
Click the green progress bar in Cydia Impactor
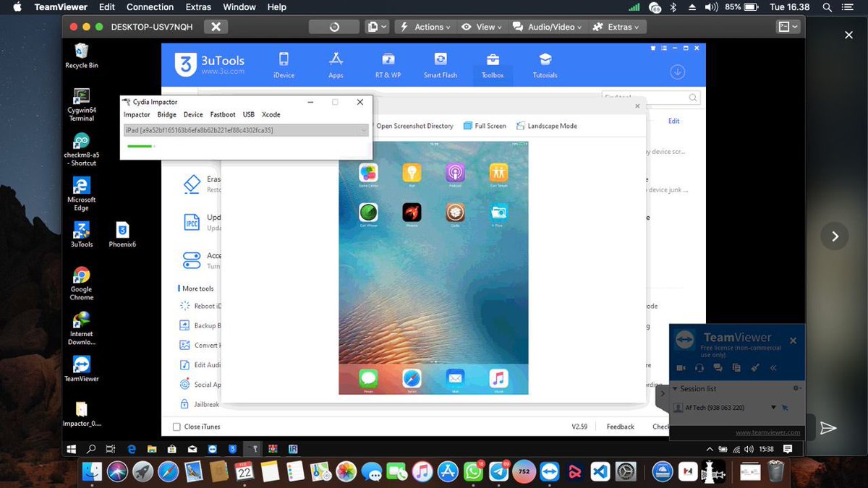pyautogui.click(x=140, y=146)
